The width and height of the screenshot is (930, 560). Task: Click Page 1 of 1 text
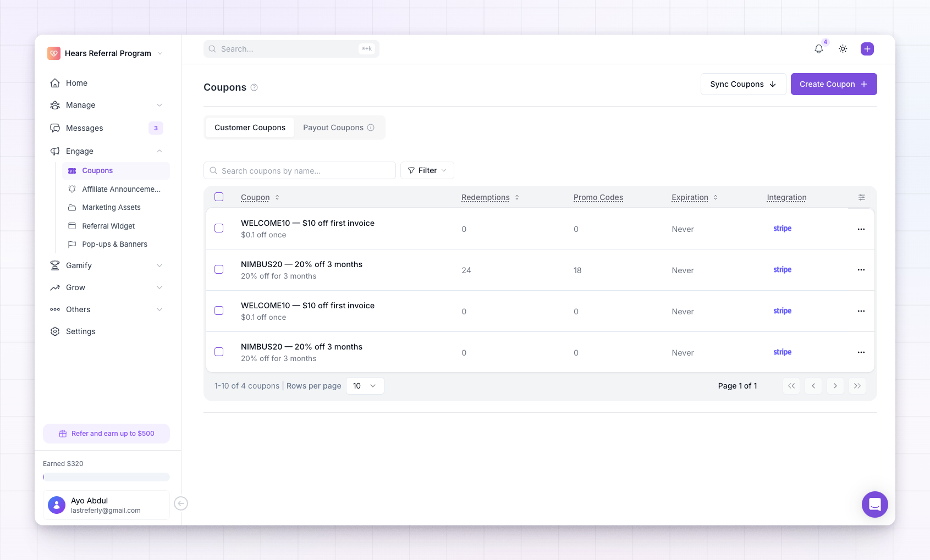(x=738, y=386)
